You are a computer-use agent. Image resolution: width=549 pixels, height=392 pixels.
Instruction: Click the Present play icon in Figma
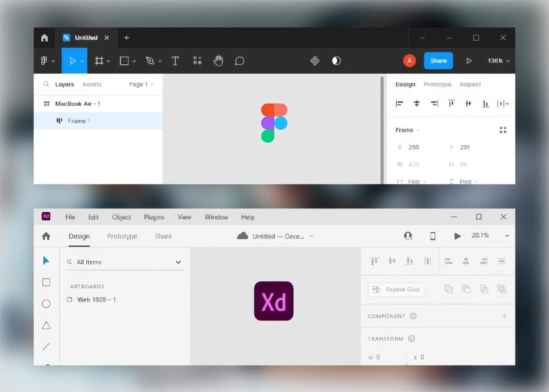(x=469, y=61)
